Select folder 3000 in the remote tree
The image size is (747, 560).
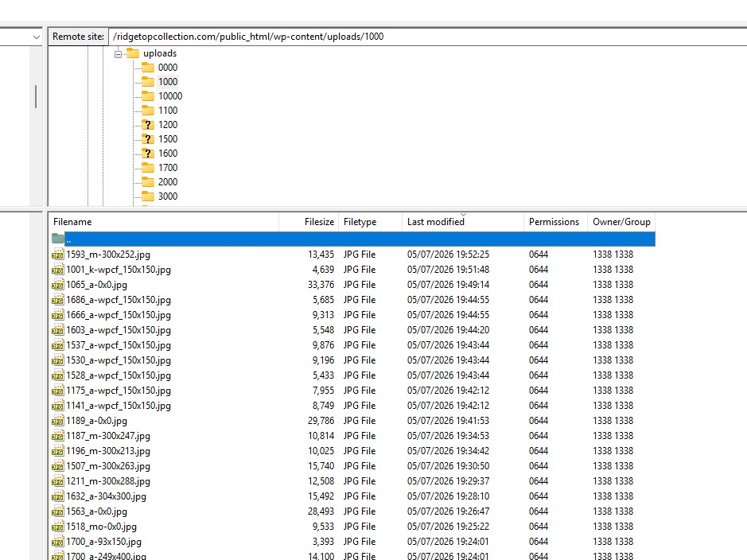[x=168, y=196]
